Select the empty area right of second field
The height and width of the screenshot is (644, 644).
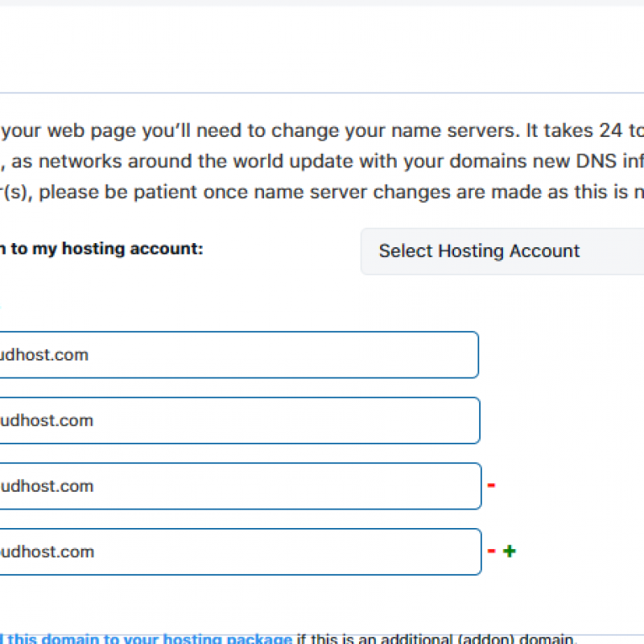(562, 420)
